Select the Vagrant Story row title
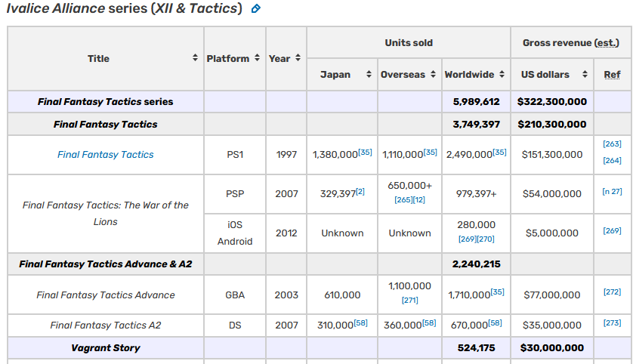 pyautogui.click(x=105, y=348)
